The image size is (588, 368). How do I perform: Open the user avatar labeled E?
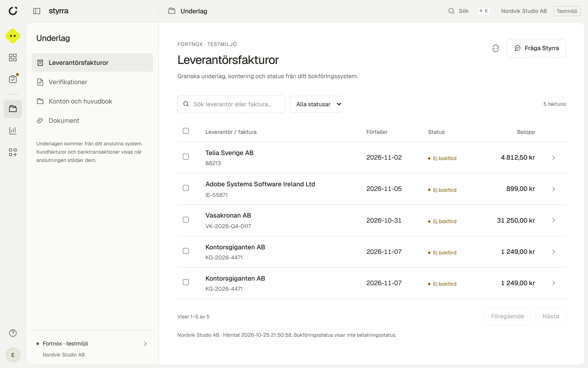tap(13, 355)
